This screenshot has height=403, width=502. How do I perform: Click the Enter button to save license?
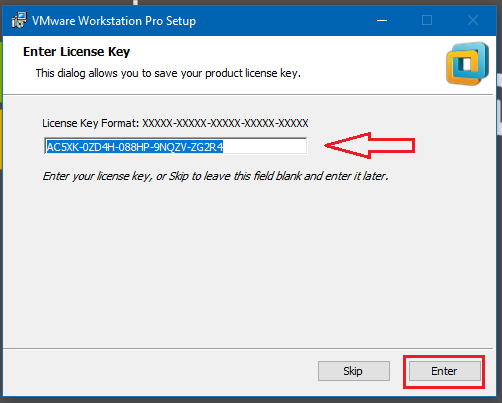445,371
